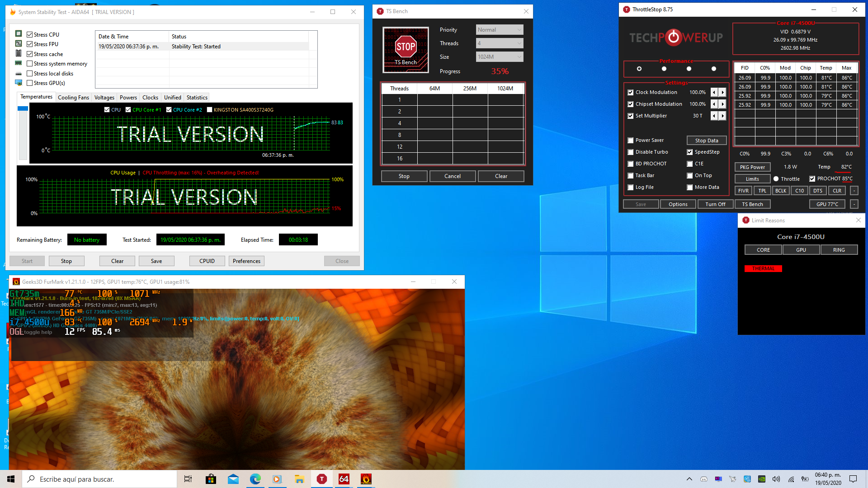Open Priority dropdown in TS Bench
This screenshot has width=868, height=488.
(x=500, y=30)
